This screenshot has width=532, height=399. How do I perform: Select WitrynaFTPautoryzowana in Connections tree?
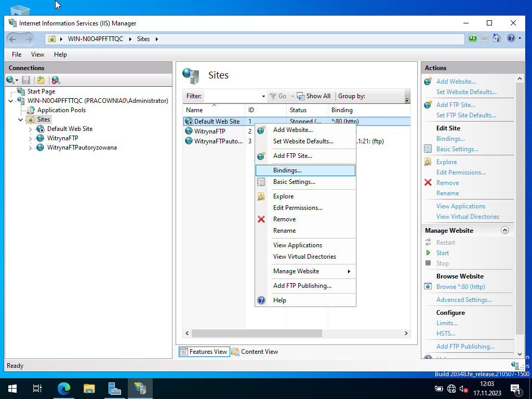[82, 148]
